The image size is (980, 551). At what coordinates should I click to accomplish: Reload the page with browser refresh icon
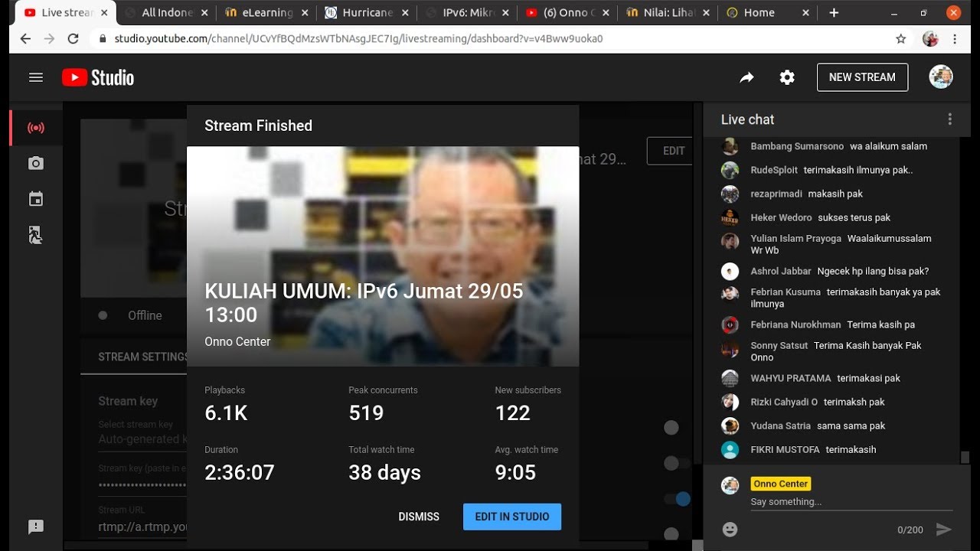(73, 38)
